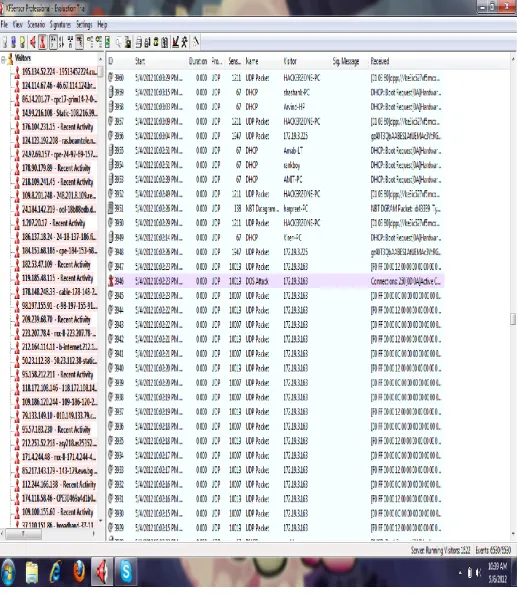The height and width of the screenshot is (596, 519).
Task: Open the Settings menu
Action: tap(84, 25)
